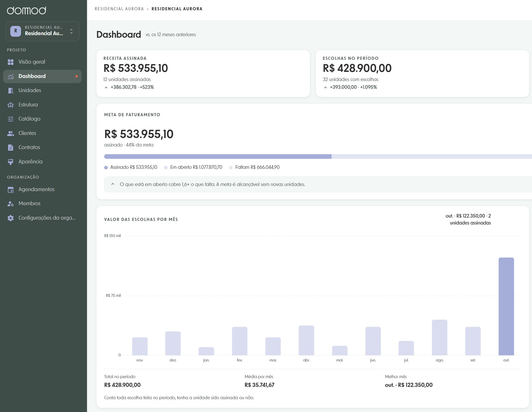Image resolution: width=532 pixels, height=412 pixels.
Task: Select the out. bar in chart
Action: pyautogui.click(x=506, y=306)
